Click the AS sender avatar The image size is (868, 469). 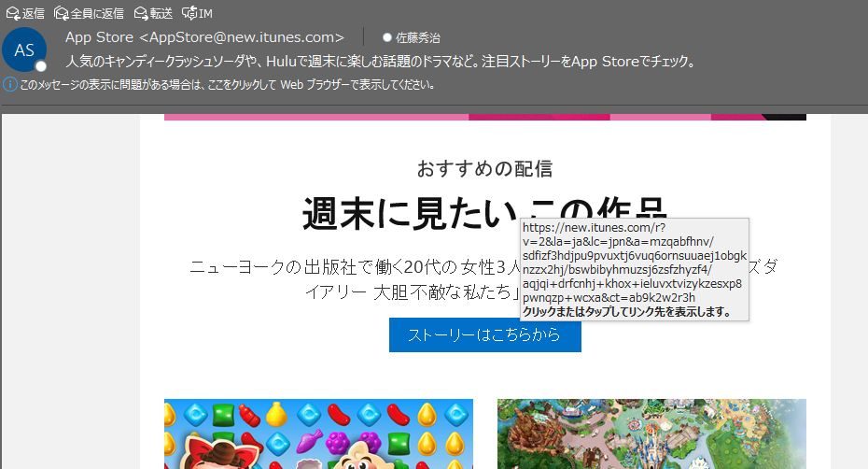coord(24,50)
